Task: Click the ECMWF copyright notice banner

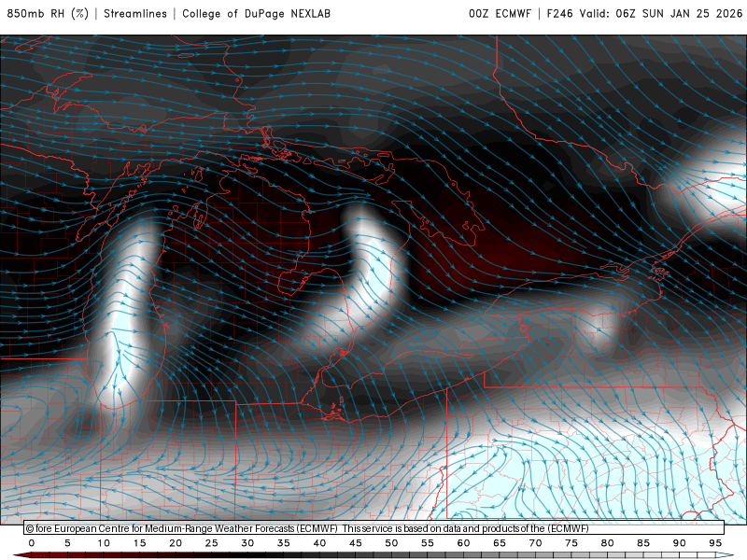Action: click(374, 528)
